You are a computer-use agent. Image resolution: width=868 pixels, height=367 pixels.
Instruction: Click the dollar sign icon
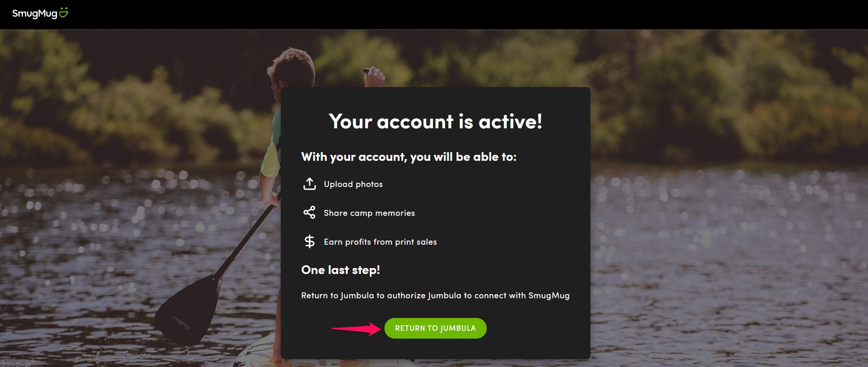[310, 241]
